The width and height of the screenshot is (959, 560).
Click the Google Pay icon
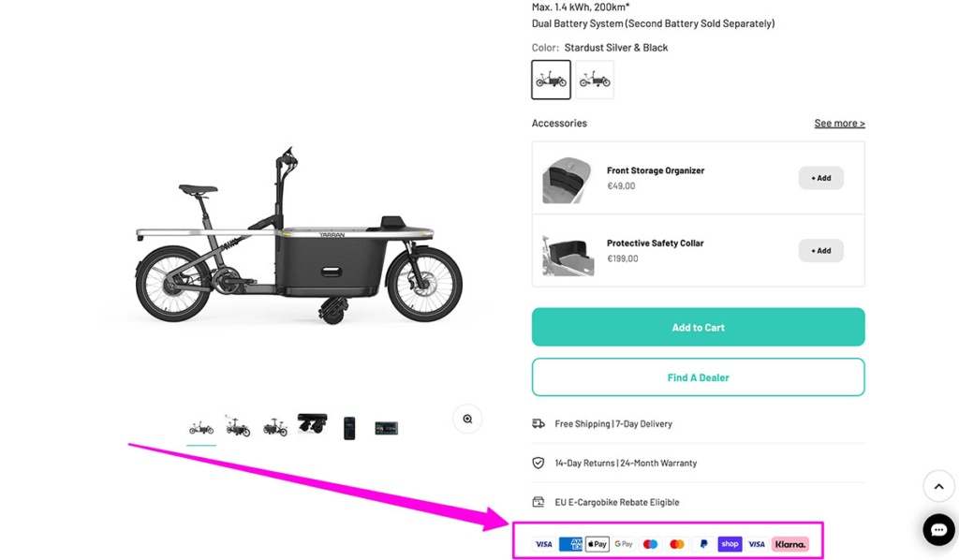[624, 544]
